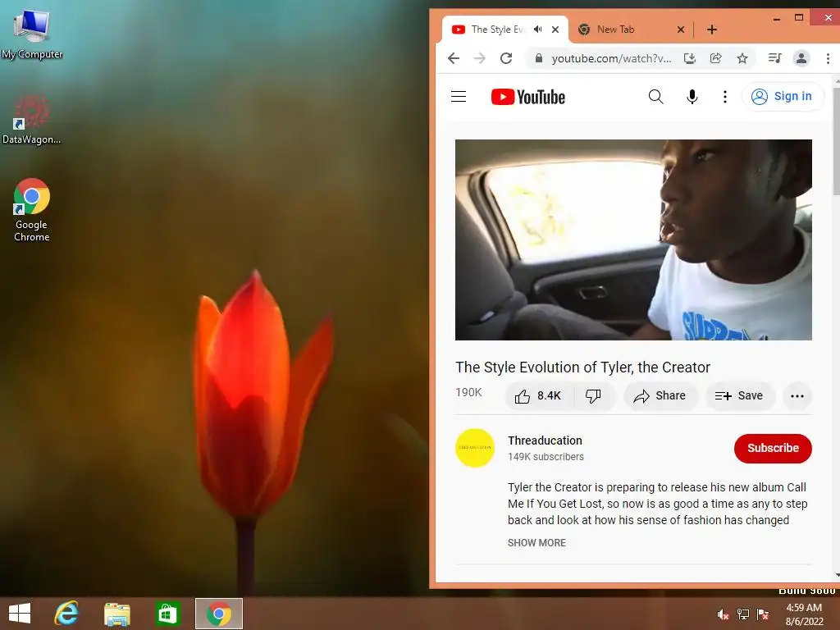The image size is (840, 630).
Task: Open Chrome profile avatar
Action: 801,58
